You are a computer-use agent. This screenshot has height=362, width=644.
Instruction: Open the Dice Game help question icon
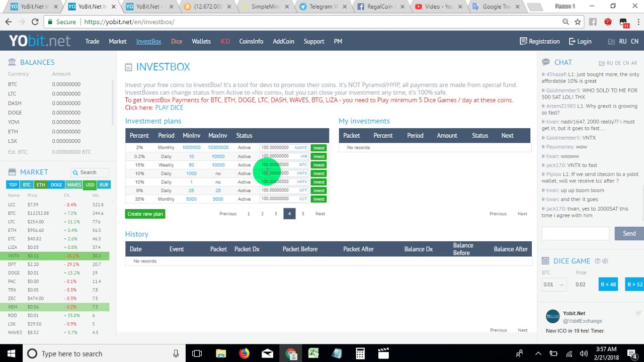tap(598, 261)
